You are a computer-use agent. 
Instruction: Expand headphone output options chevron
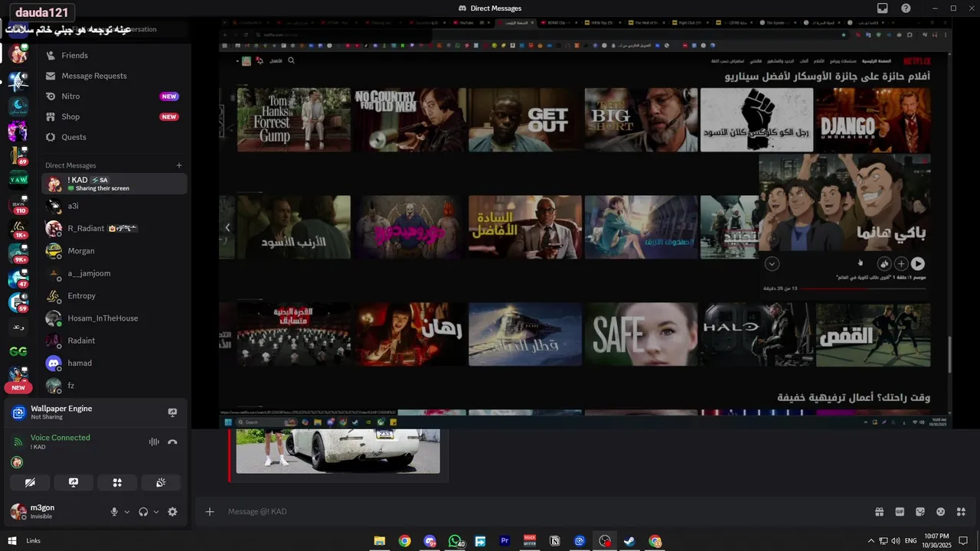pos(156,512)
